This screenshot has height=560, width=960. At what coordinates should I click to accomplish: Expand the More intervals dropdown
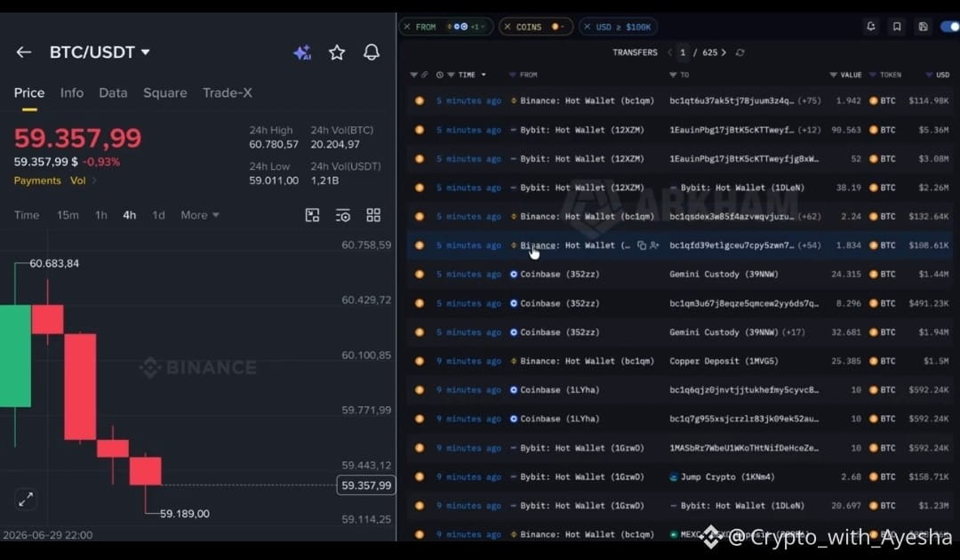point(200,215)
